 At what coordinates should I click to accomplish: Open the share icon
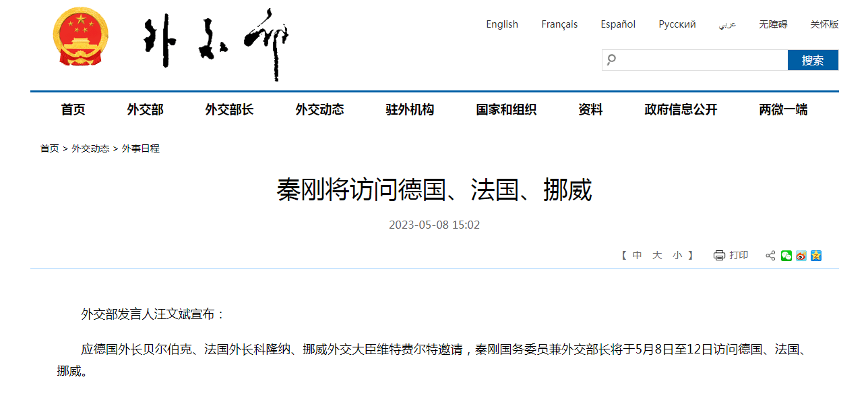tap(770, 256)
